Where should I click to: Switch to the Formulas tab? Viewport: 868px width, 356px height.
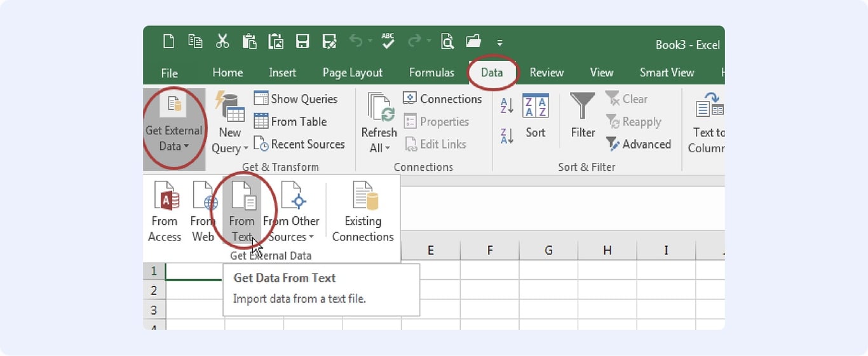coord(431,72)
